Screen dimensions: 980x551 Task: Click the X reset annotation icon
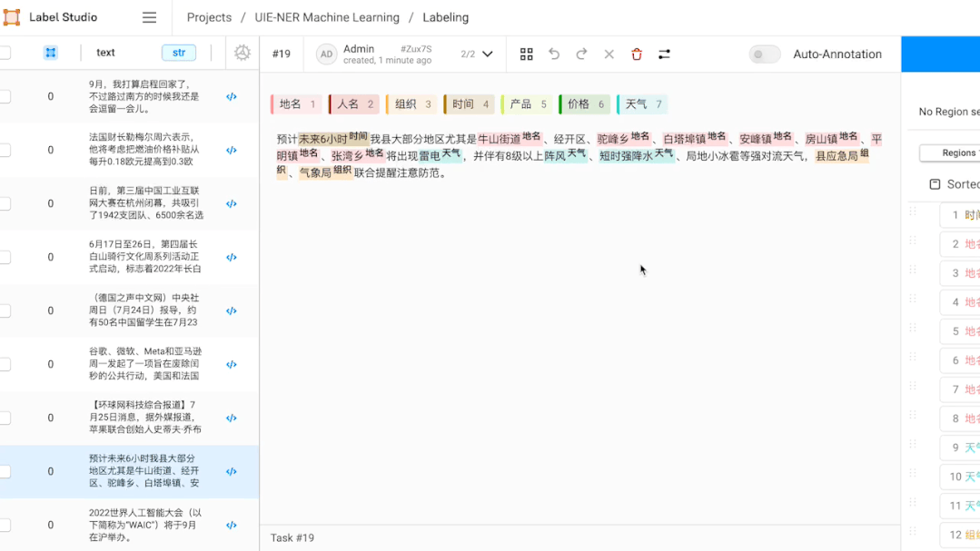tap(609, 54)
